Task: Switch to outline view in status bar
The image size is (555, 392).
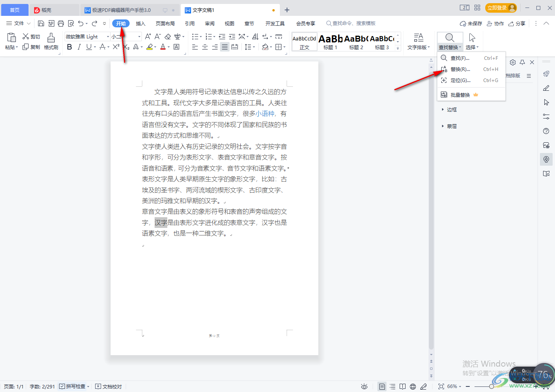Action: click(392, 386)
